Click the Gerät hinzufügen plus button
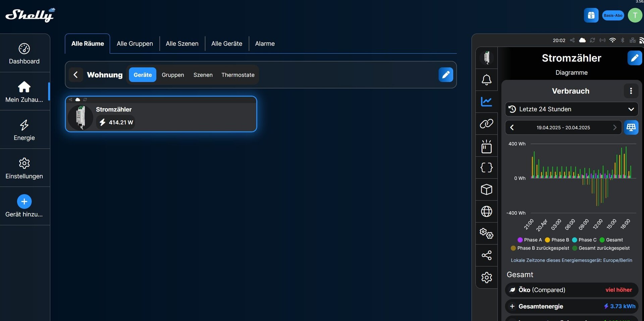This screenshot has height=321, width=644. click(24, 202)
